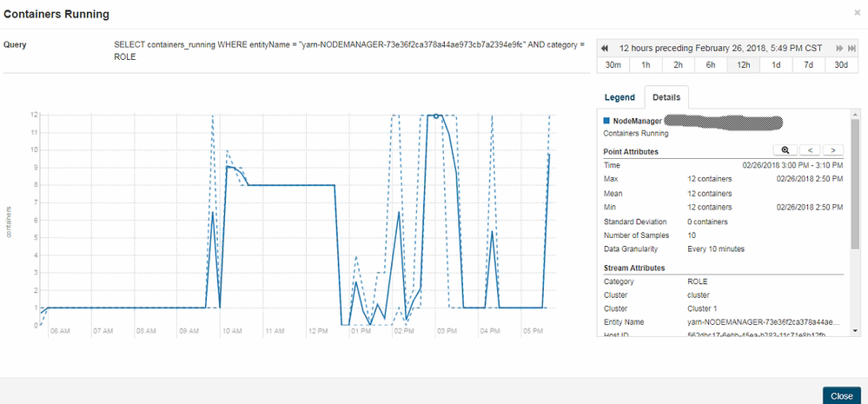Click the Mean value 12 containers
This screenshot has width=868, height=404.
[x=710, y=194]
